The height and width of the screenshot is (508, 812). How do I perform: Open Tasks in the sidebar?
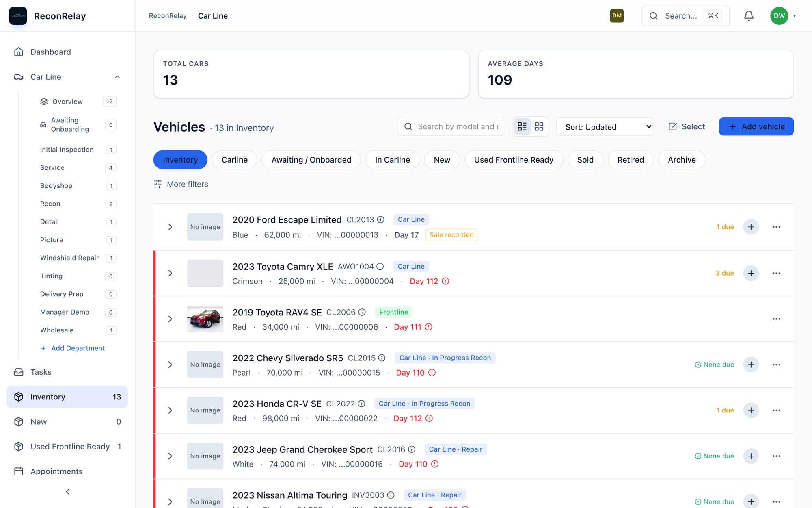click(x=67, y=372)
